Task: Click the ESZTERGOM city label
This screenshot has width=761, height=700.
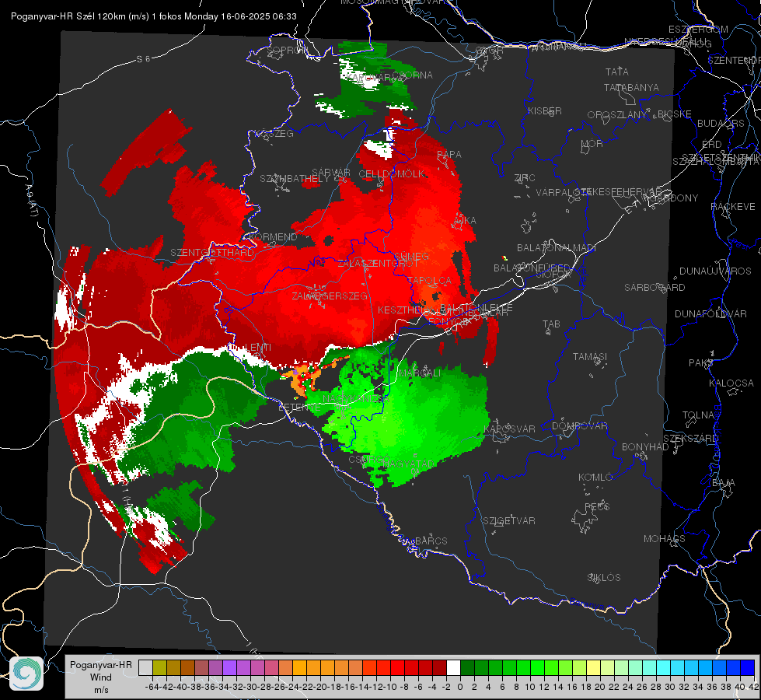Action: tap(698, 30)
